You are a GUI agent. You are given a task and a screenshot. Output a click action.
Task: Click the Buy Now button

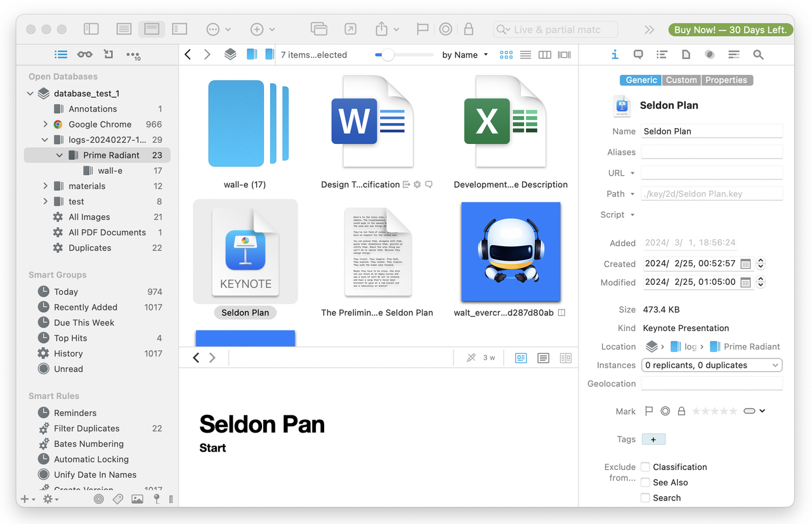tap(730, 29)
